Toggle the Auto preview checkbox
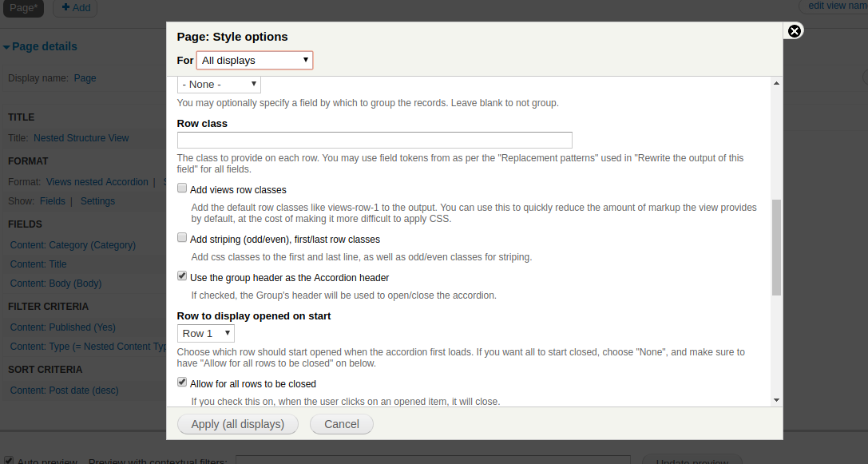 point(8,459)
